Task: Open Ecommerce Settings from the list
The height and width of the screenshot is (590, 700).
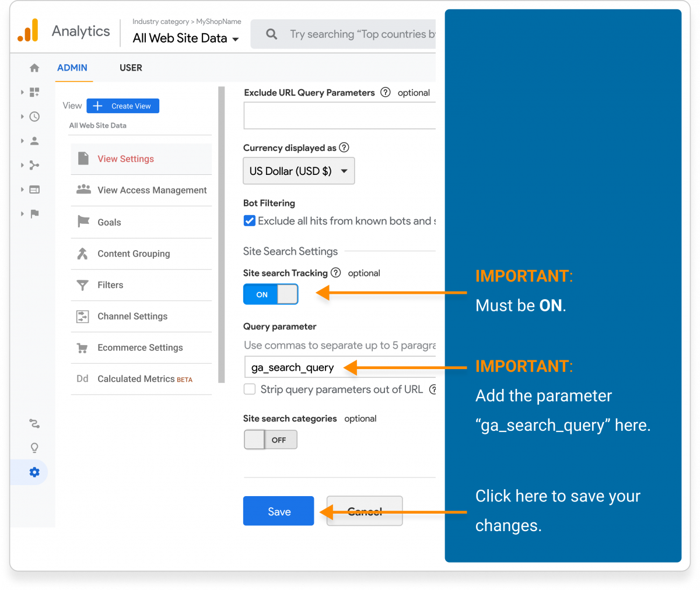Action: (140, 347)
